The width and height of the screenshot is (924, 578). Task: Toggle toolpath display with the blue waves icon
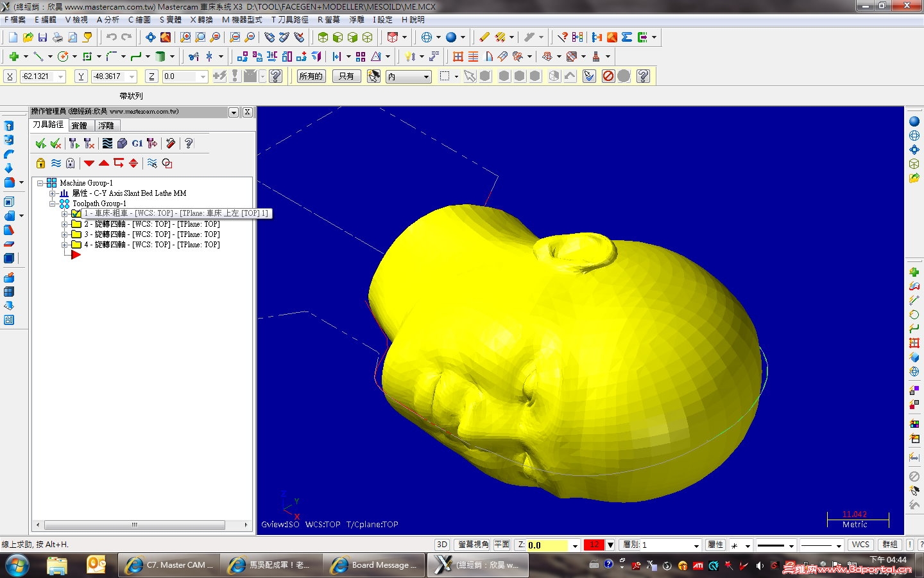(56, 163)
